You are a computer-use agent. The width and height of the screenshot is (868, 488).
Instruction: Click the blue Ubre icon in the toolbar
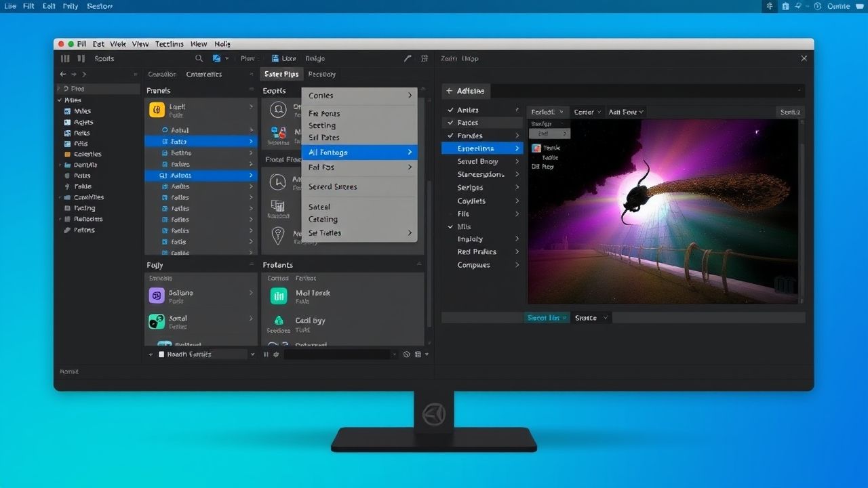275,59
